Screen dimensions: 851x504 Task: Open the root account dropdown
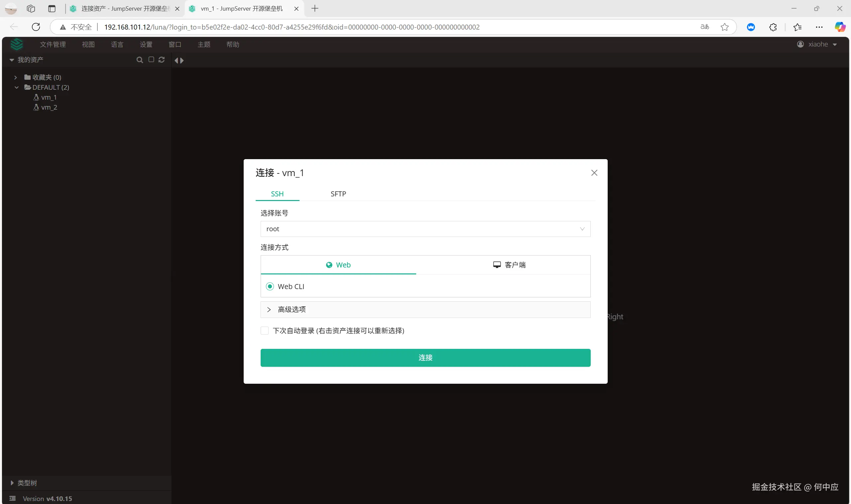pos(425,229)
